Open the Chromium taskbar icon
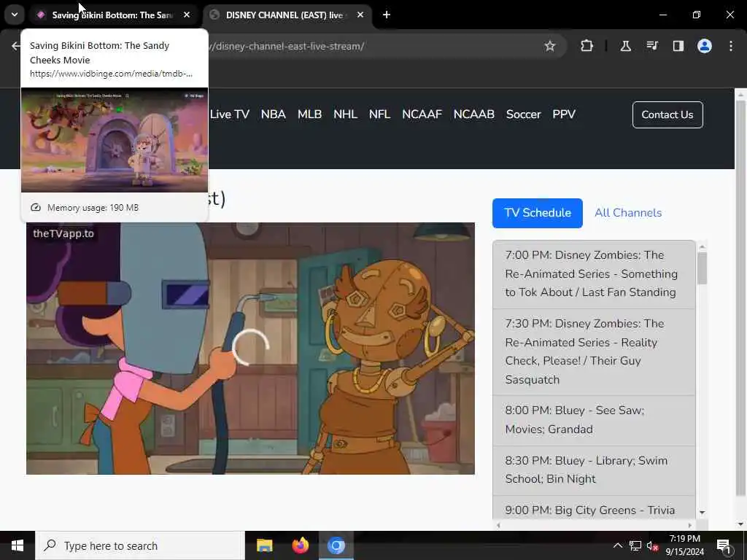747x560 pixels. 336,545
